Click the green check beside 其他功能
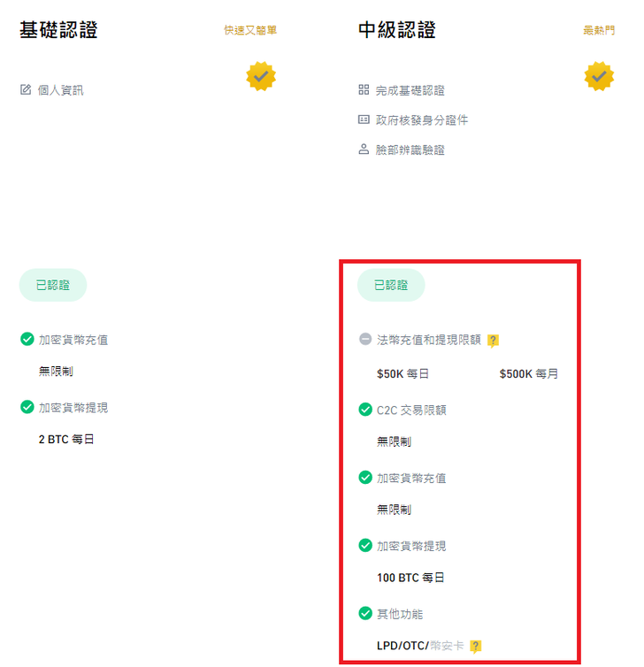This screenshot has height=667, width=644. [365, 613]
